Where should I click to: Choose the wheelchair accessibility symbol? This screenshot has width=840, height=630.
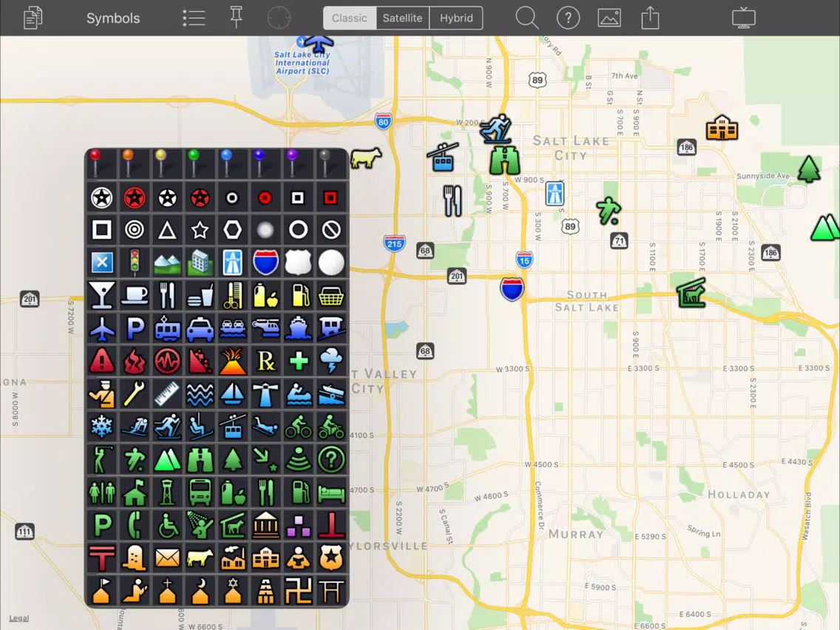click(x=167, y=525)
